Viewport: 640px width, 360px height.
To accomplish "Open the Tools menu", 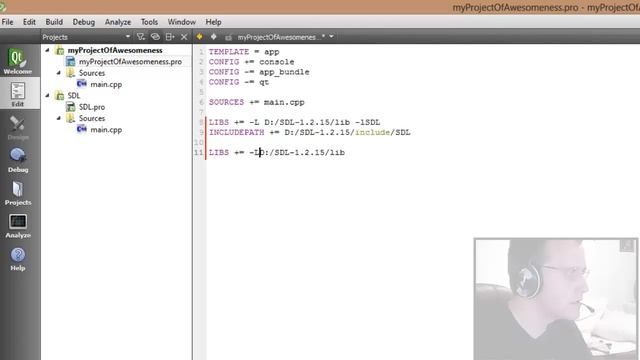I will [x=149, y=22].
